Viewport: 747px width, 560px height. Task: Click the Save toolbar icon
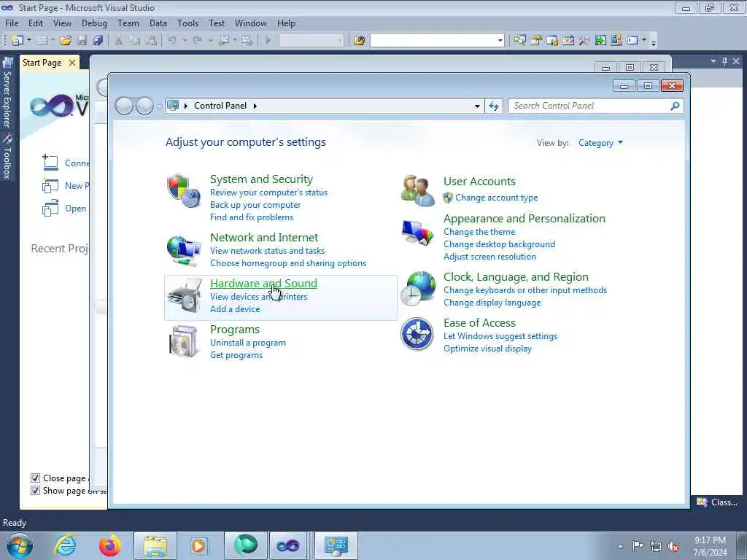82,41
